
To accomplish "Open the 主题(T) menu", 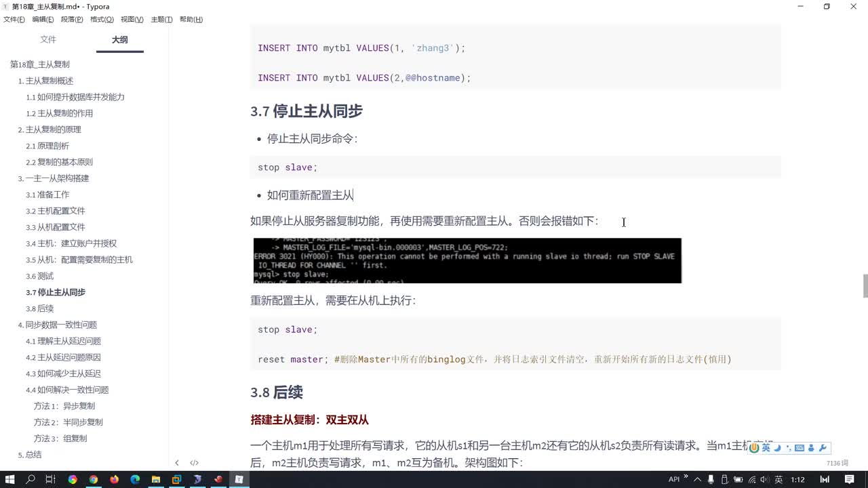I will 161,20.
